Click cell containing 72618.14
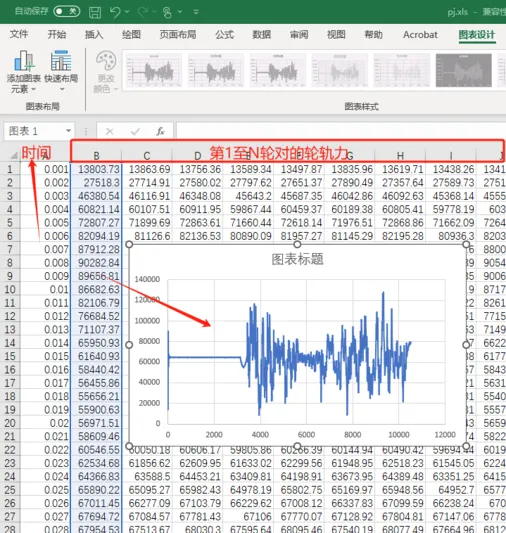This screenshot has width=506, height=533. [299, 223]
